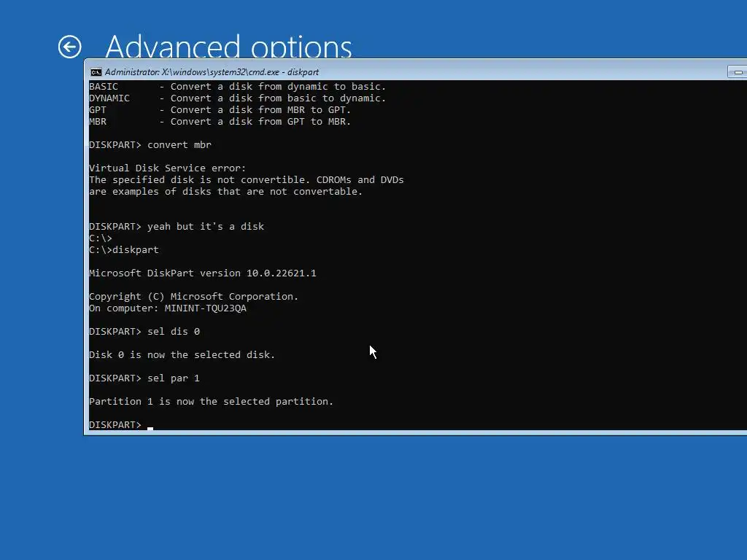Click 'Partition 1 is now the selected partition.'

[211, 402]
